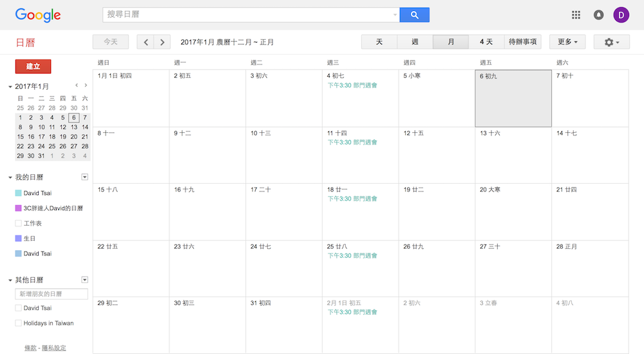Open the settings gear dropdown

pyautogui.click(x=612, y=42)
